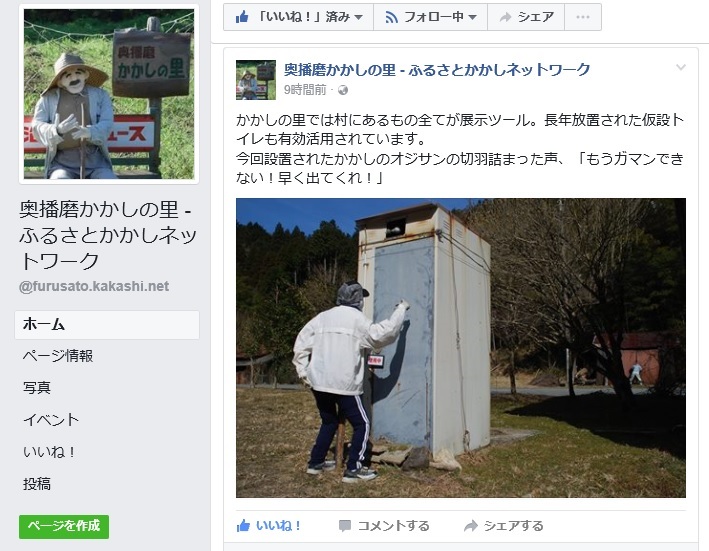
Task: Click the blue thumbs-up icon below photo
Action: coord(243,525)
